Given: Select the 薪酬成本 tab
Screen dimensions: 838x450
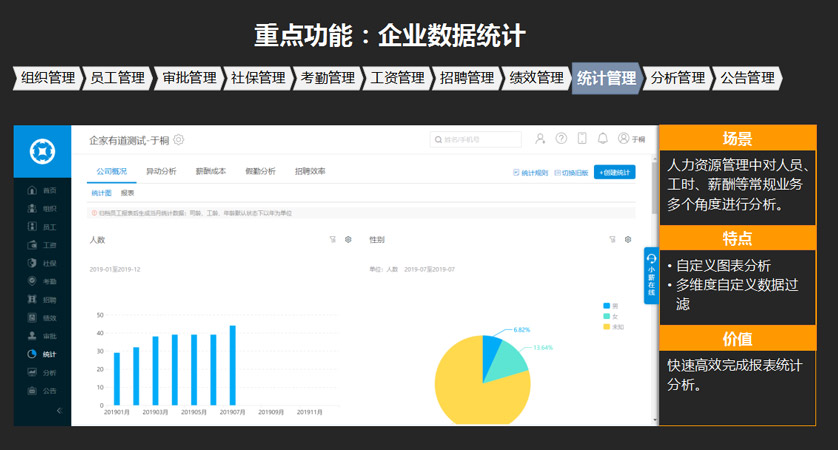Looking at the screenshot, I should click(210, 172).
